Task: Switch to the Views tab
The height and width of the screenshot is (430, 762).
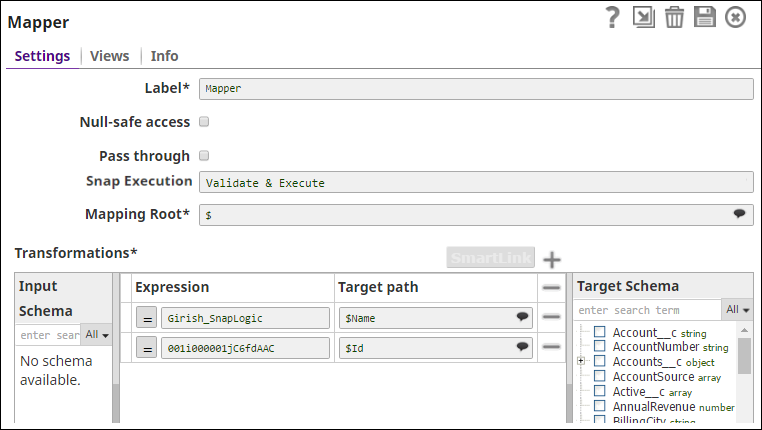Action: 110,56
